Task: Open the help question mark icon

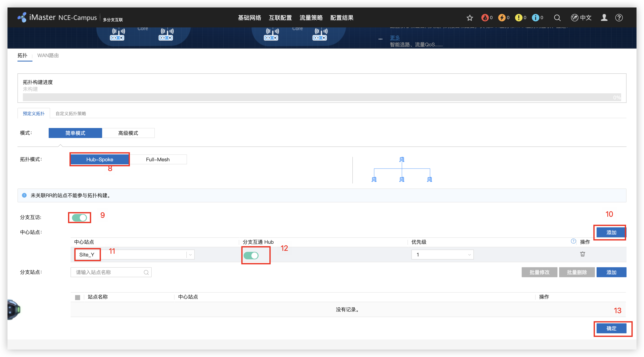Action: point(619,18)
